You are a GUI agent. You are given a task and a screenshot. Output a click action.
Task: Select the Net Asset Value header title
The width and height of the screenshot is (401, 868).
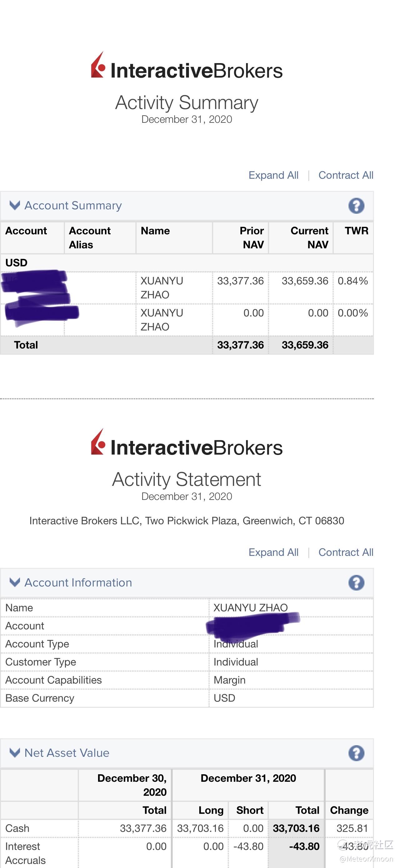tap(67, 753)
